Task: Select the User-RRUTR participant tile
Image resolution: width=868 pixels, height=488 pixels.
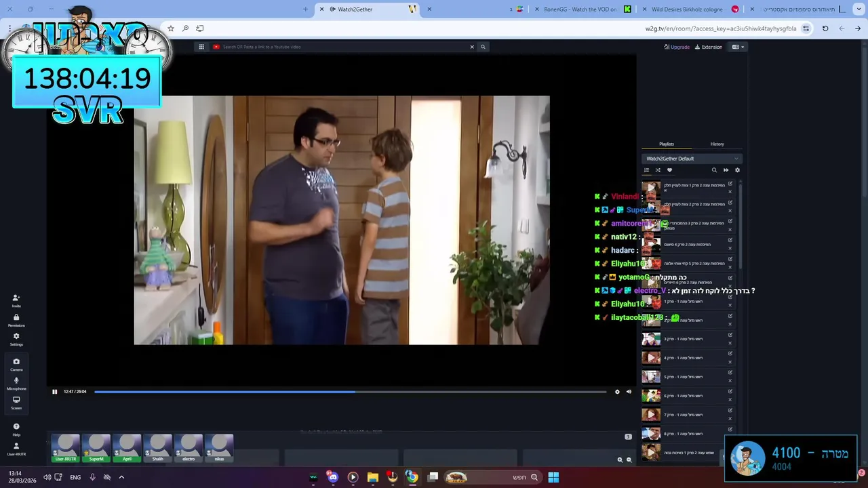Action: pyautogui.click(x=66, y=449)
